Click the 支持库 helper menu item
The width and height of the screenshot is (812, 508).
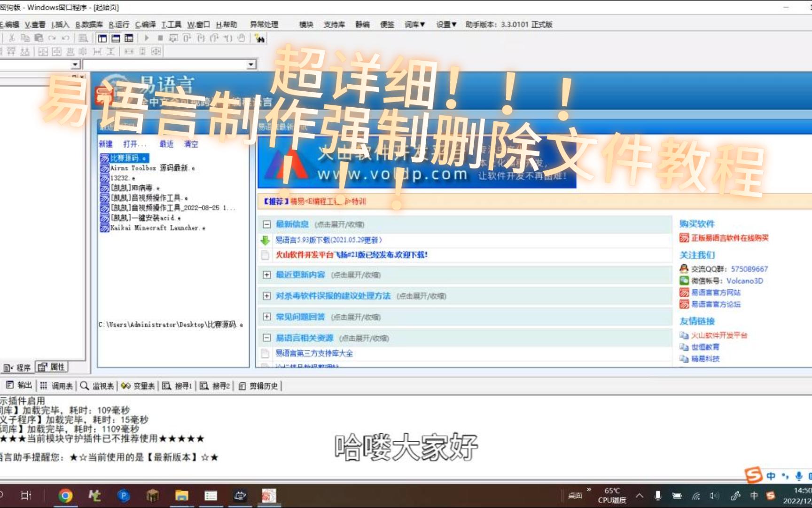point(334,24)
